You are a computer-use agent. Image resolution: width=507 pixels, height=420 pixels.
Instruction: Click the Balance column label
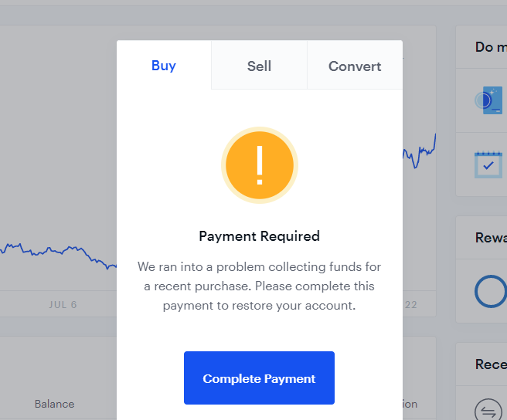click(x=54, y=404)
